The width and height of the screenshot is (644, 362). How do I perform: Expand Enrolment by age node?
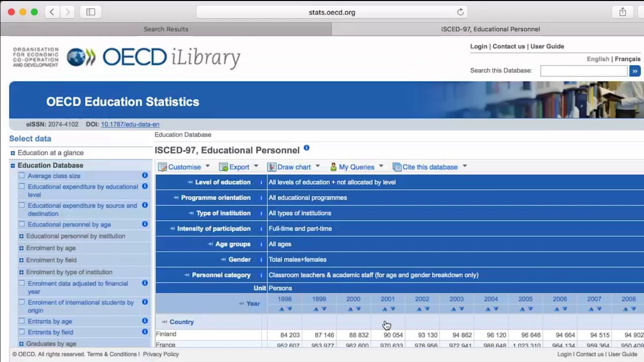tap(21, 248)
